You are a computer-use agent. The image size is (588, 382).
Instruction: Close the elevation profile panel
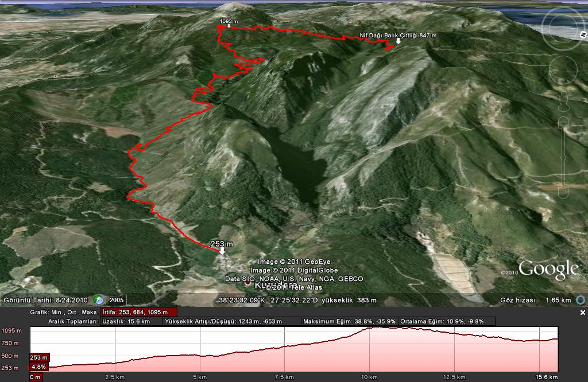[583, 313]
